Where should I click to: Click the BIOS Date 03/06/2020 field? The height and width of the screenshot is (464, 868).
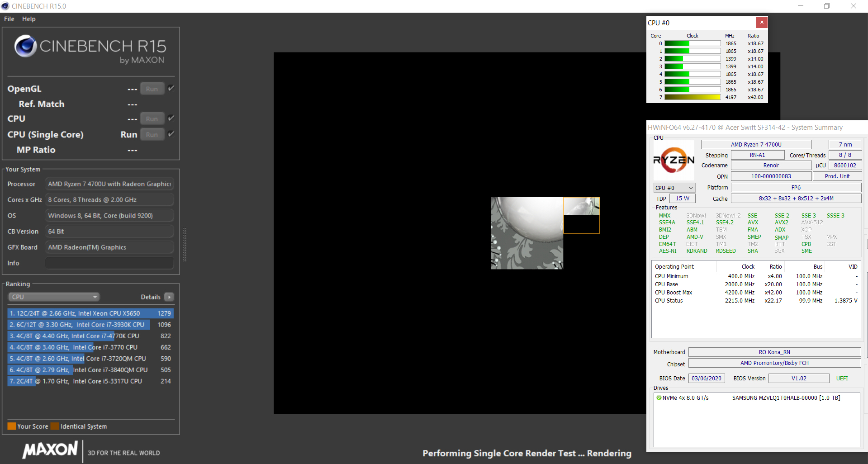707,379
